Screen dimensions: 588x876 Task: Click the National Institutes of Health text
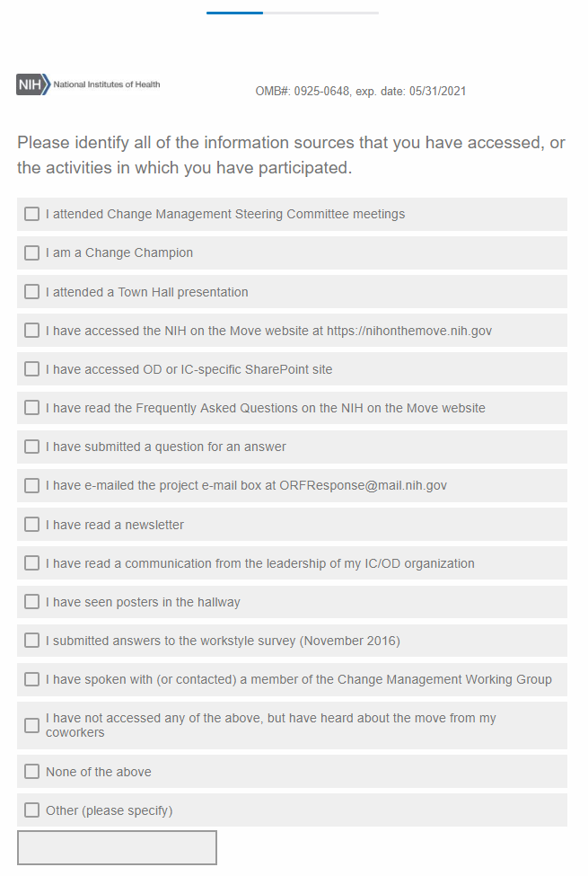tap(107, 84)
